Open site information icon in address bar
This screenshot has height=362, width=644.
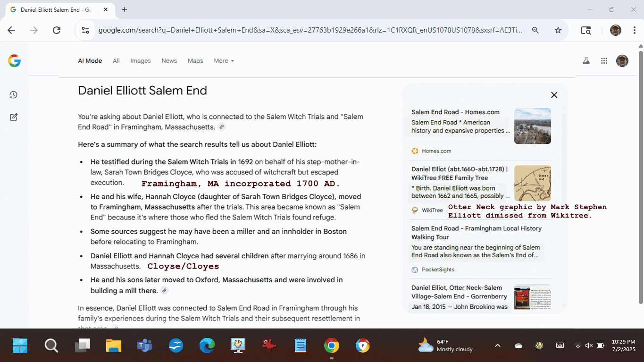(85, 30)
